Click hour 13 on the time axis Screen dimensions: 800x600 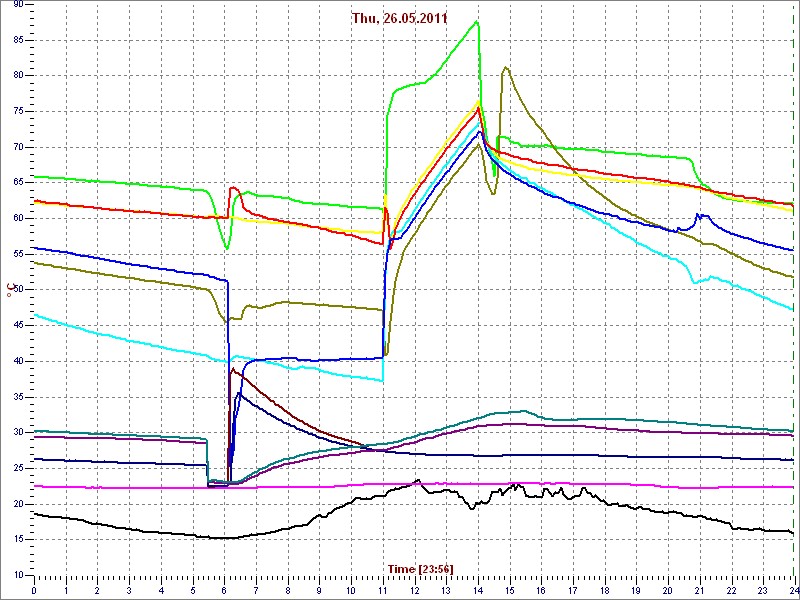pyautogui.click(x=446, y=591)
